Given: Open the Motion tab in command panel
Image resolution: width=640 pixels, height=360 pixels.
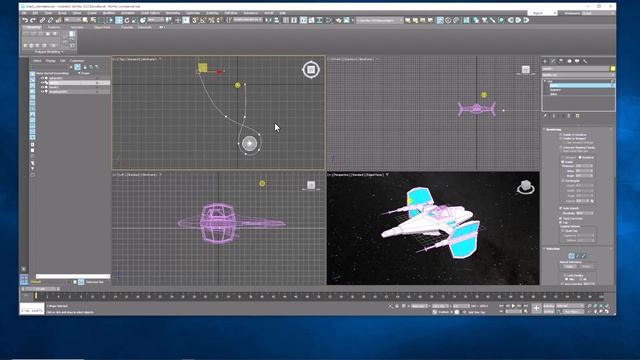Looking at the screenshot, I should [569, 61].
